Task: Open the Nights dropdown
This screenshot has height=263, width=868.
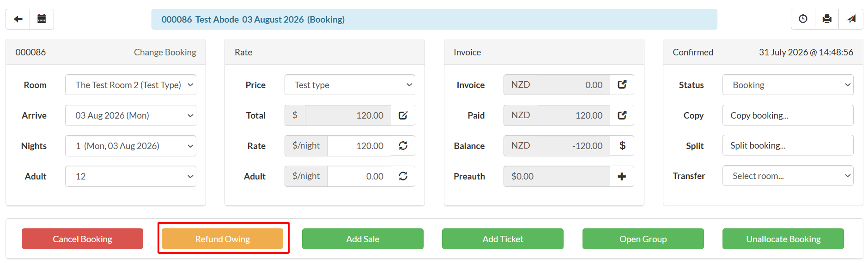Action: pos(131,146)
